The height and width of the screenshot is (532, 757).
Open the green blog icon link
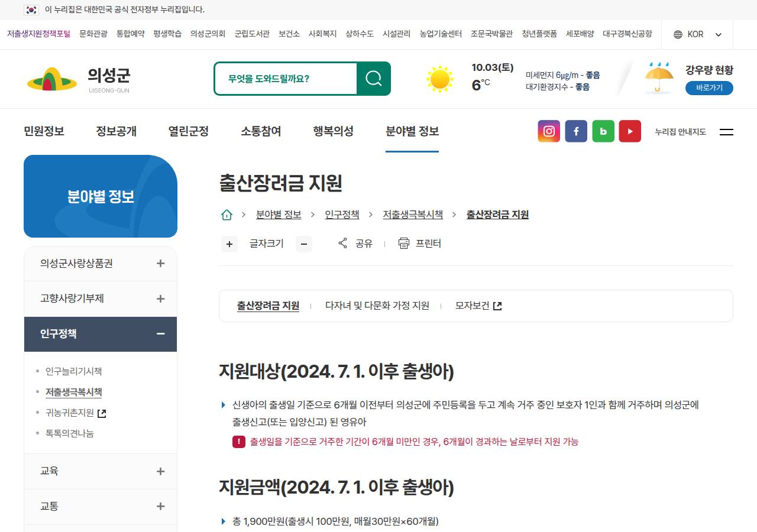(x=603, y=131)
